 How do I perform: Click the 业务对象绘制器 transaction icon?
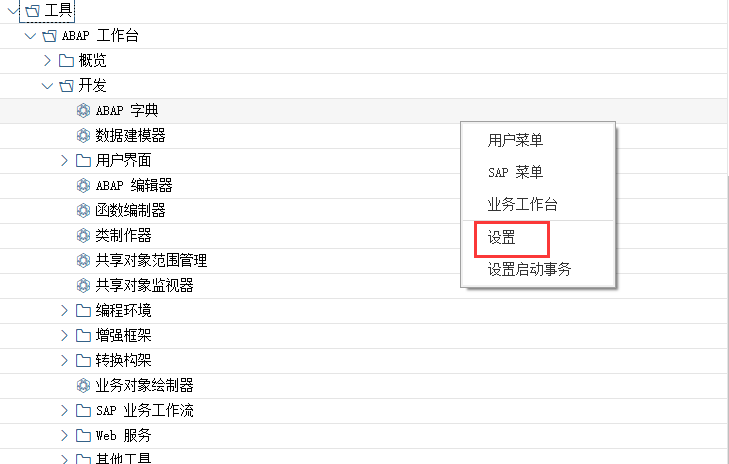click(84, 385)
